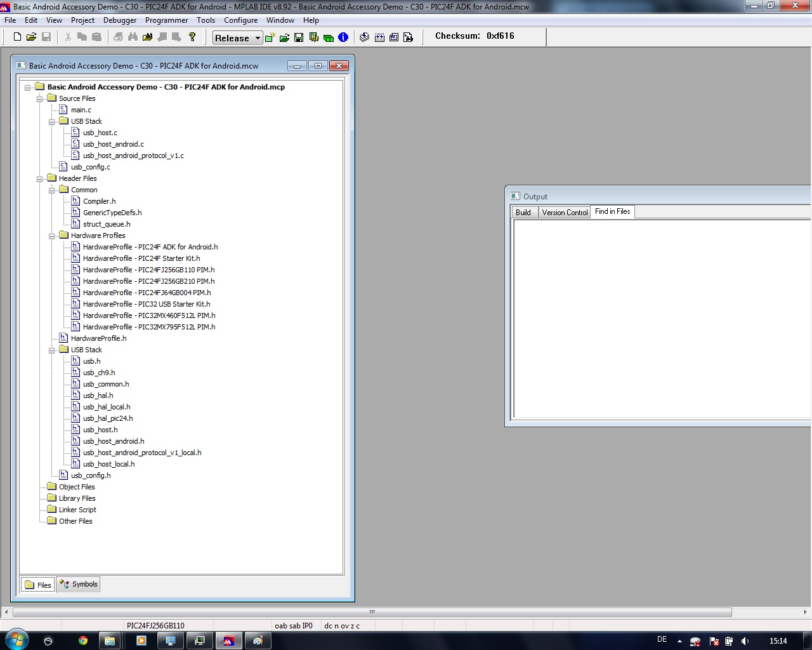812x650 pixels.
Task: Select usb_hal_pic24.h header
Action: pos(108,418)
